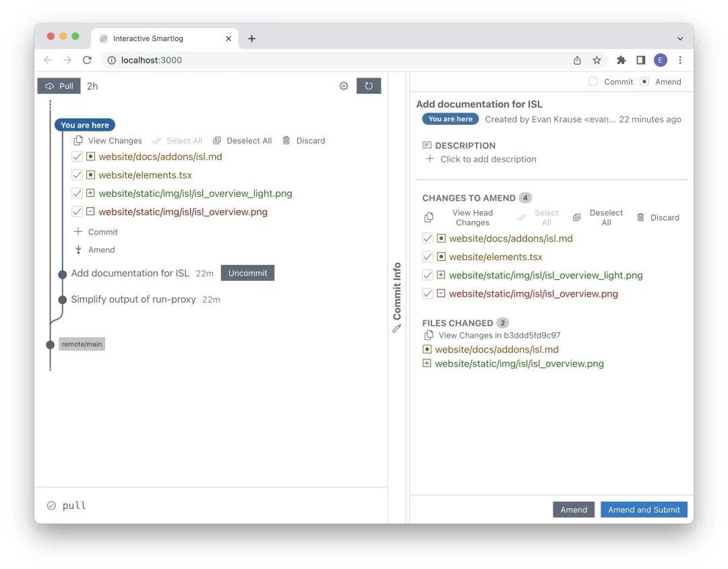Click the Amend button at bottom
Screen dimensions: 728x569
pyautogui.click(x=574, y=510)
